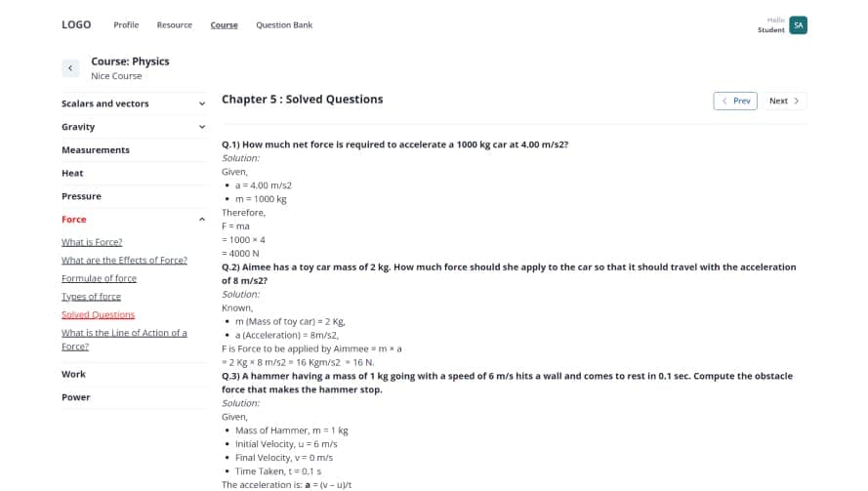This screenshot has height=491, width=868.
Task: Click the LOGO in the header
Action: [x=76, y=24]
